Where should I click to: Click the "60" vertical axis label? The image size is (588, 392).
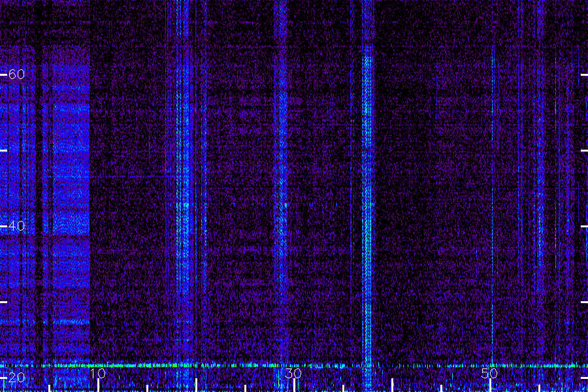(x=16, y=74)
